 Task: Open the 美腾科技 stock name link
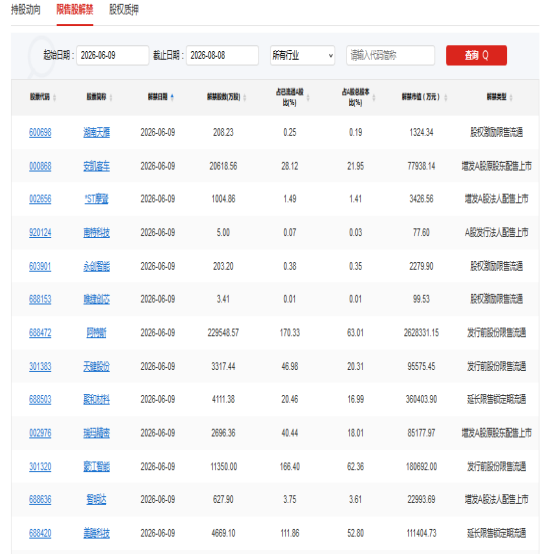tap(97, 533)
